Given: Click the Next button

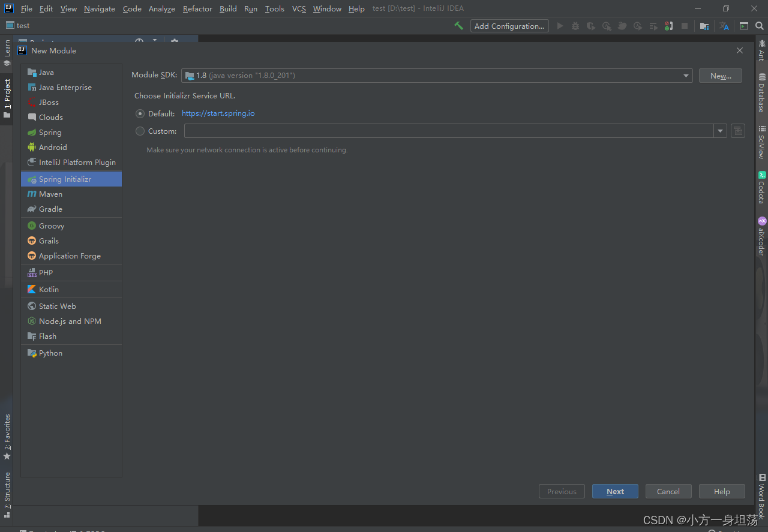Looking at the screenshot, I should [x=615, y=491].
